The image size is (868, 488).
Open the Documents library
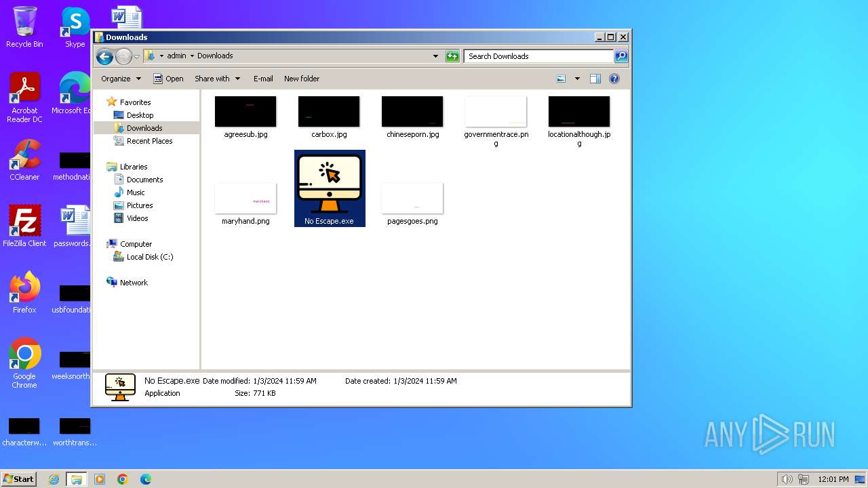144,180
